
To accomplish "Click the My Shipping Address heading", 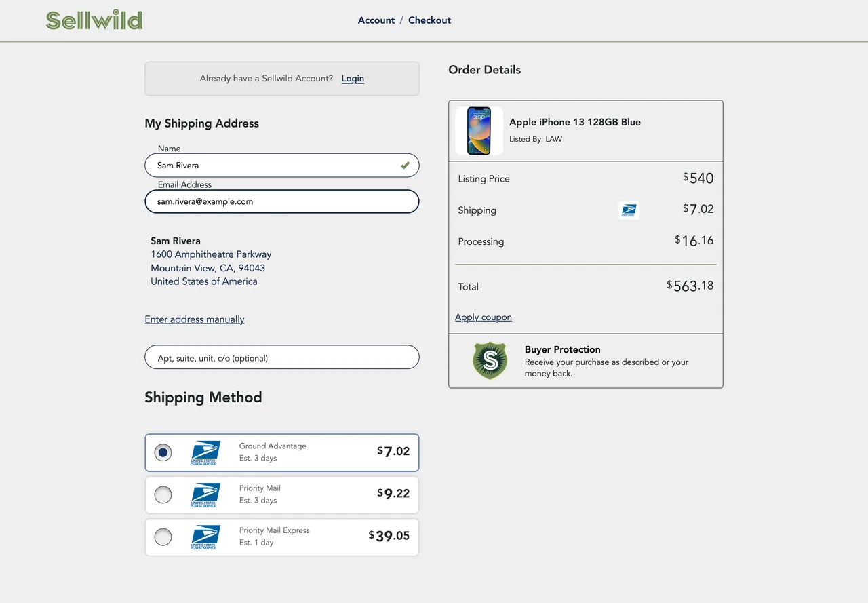I will pyautogui.click(x=202, y=123).
